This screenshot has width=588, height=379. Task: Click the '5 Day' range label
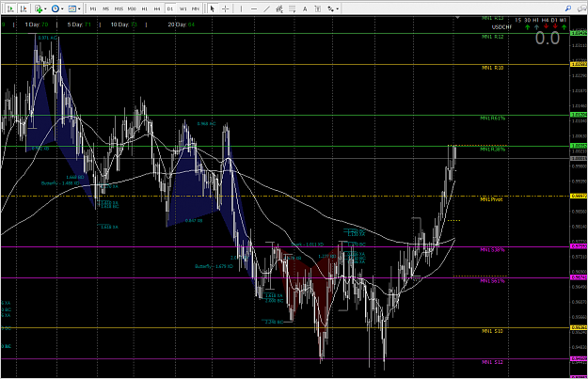pos(79,24)
